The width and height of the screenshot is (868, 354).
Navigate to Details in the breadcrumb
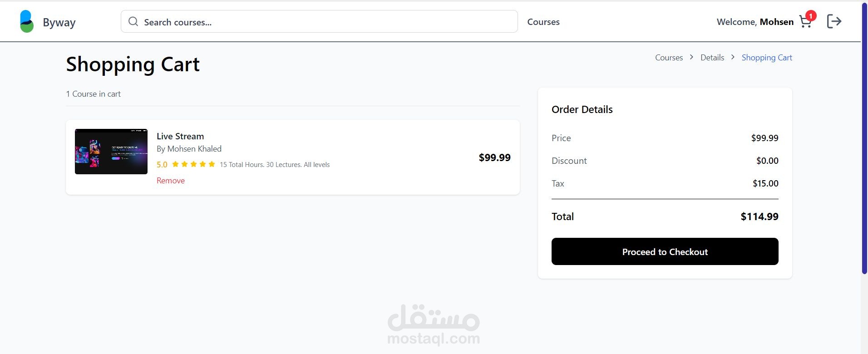712,58
